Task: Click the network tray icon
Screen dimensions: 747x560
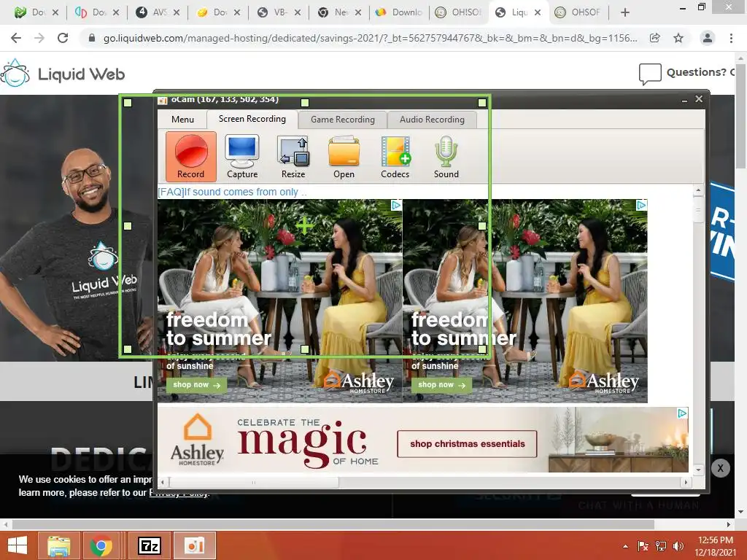Action: (x=661, y=546)
